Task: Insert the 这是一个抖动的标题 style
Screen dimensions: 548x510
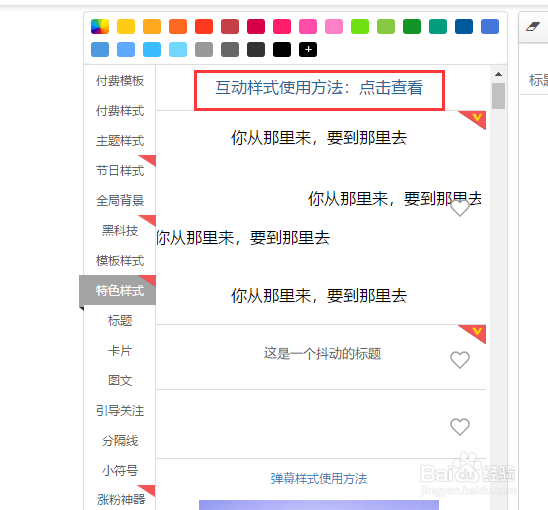Action: 322,353
